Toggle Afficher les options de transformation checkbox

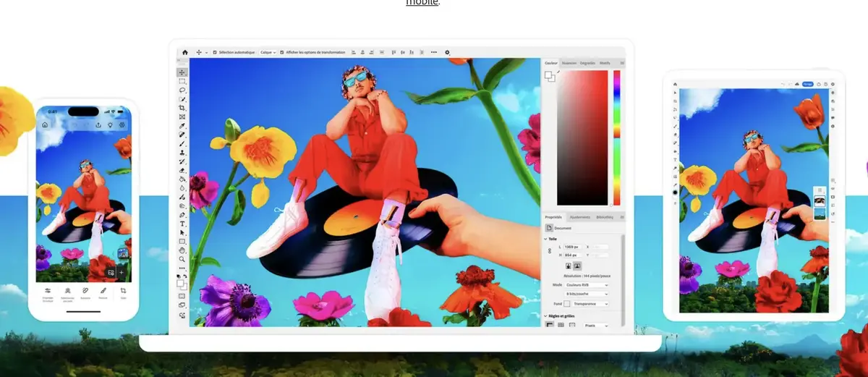coord(282,52)
